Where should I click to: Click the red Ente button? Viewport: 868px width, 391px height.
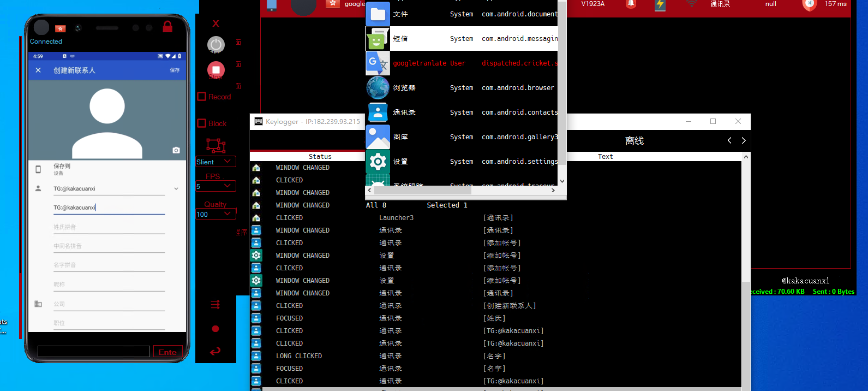[167, 352]
